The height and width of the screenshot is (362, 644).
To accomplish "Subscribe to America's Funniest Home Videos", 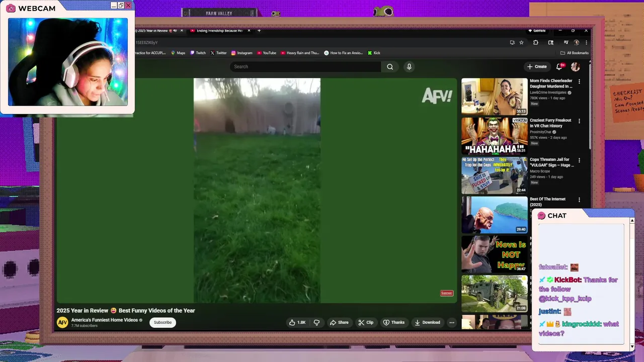I will 163,322.
